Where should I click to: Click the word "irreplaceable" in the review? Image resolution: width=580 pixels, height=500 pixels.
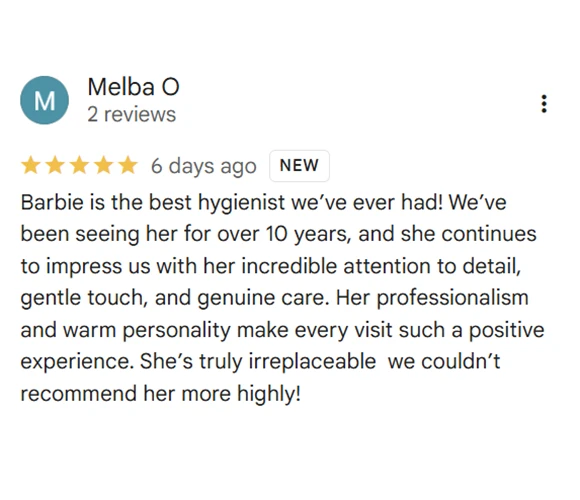click(312, 362)
